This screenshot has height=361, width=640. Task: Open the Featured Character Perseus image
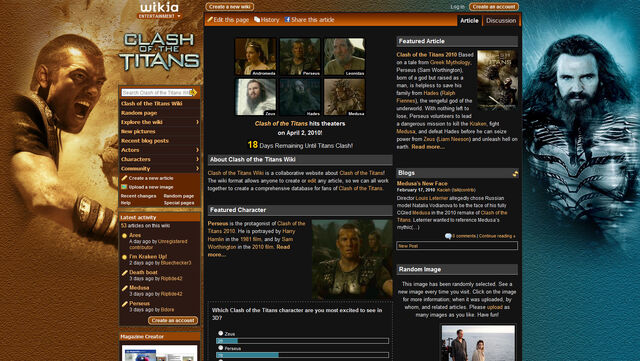pyautogui.click(x=352, y=259)
